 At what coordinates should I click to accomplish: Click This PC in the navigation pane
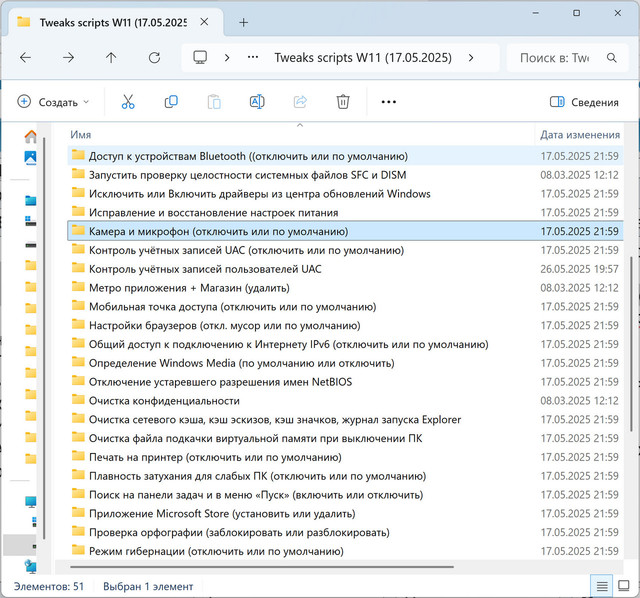coord(31,502)
